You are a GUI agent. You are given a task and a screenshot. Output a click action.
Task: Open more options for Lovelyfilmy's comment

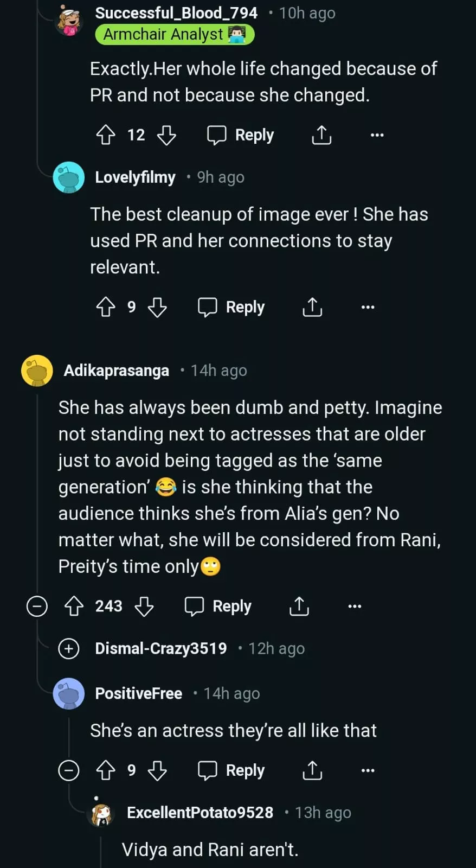pos(368,307)
